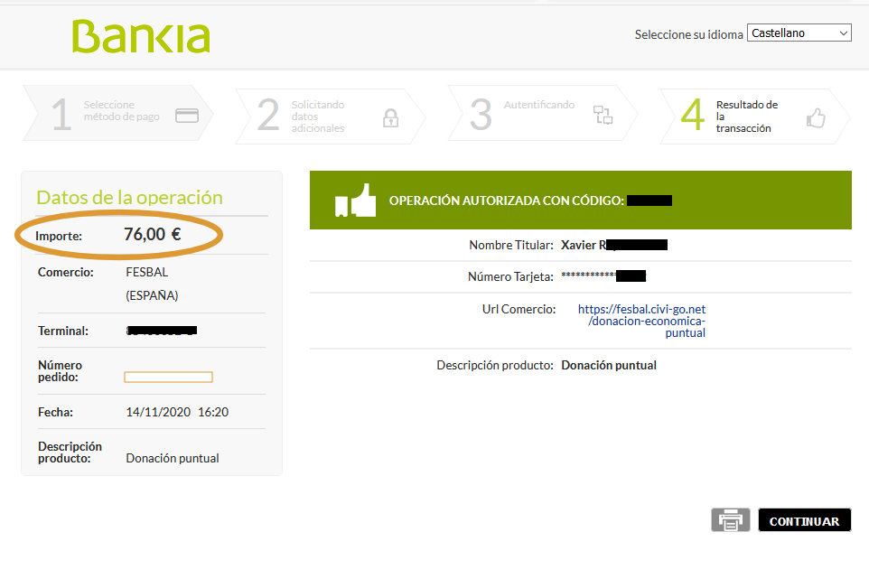The width and height of the screenshot is (869, 588).
Task: Open the fesbal.civi-go.net commerce URL link
Action: click(x=641, y=321)
